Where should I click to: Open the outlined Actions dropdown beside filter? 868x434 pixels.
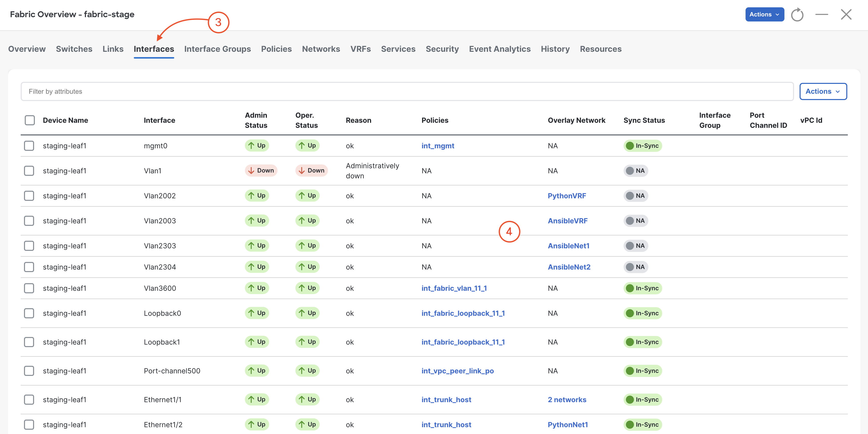(x=823, y=91)
